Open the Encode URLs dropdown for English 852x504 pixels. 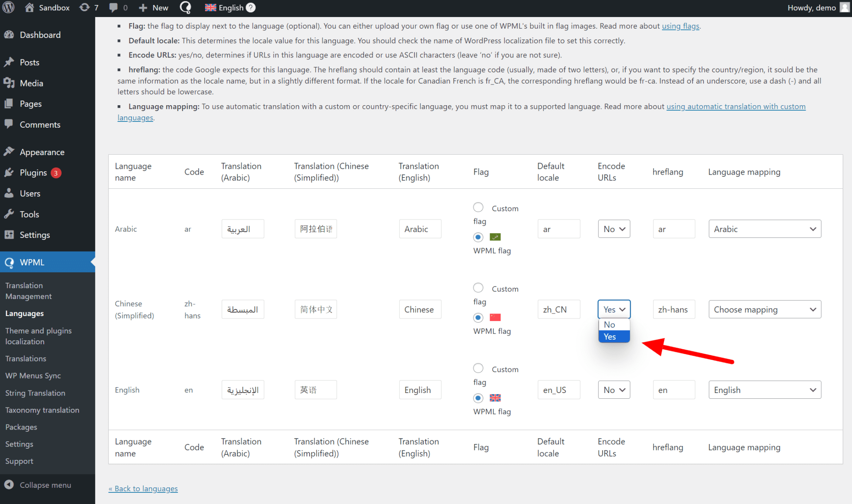coord(614,390)
